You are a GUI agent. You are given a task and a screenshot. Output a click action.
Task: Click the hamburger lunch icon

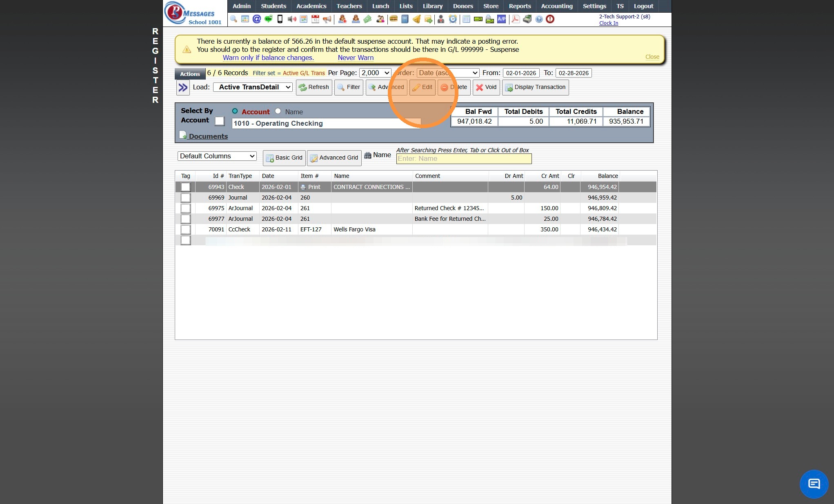[394, 19]
